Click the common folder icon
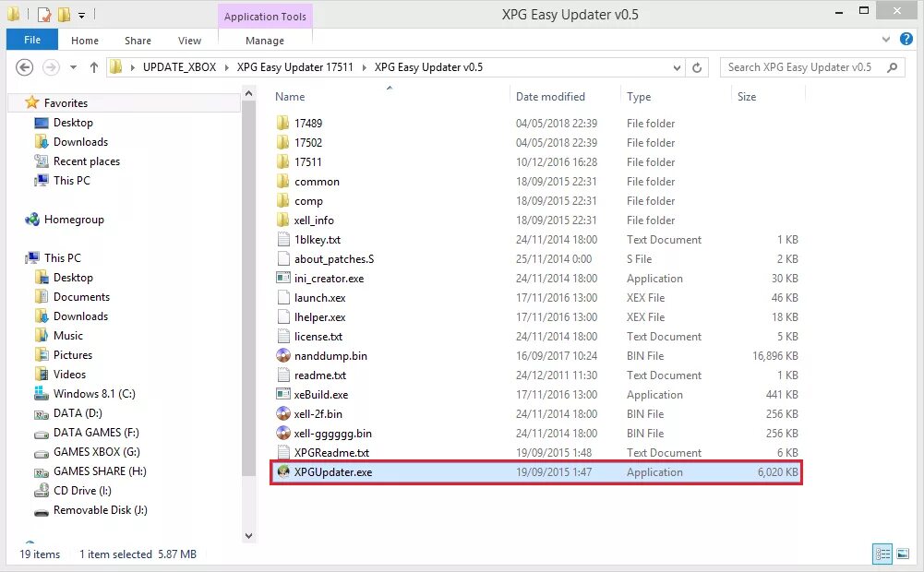The width and height of the screenshot is (924, 572). [282, 182]
